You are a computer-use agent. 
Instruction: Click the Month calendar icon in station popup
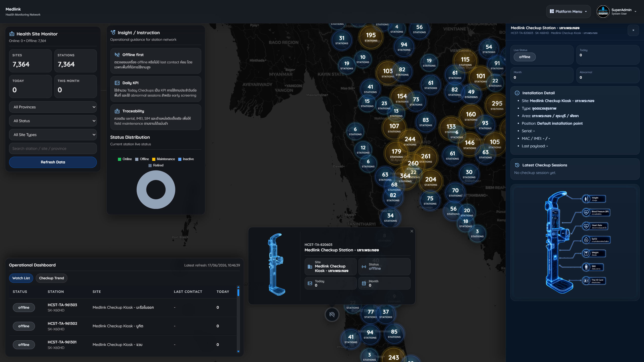tap(364, 283)
